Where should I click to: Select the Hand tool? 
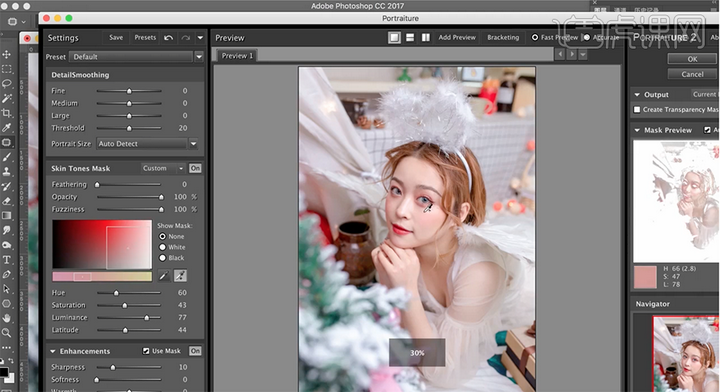coord(6,318)
